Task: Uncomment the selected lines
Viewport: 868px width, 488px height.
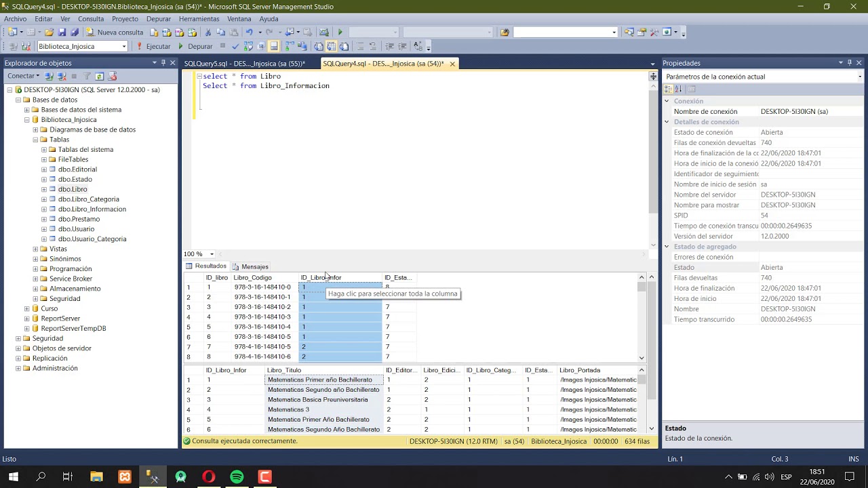Action: point(374,46)
